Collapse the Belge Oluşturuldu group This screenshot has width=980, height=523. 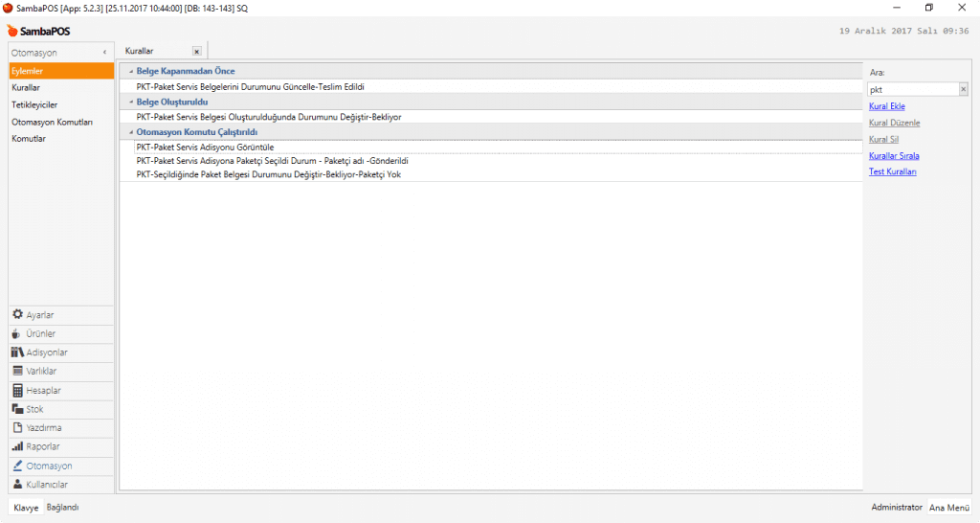[x=131, y=102]
